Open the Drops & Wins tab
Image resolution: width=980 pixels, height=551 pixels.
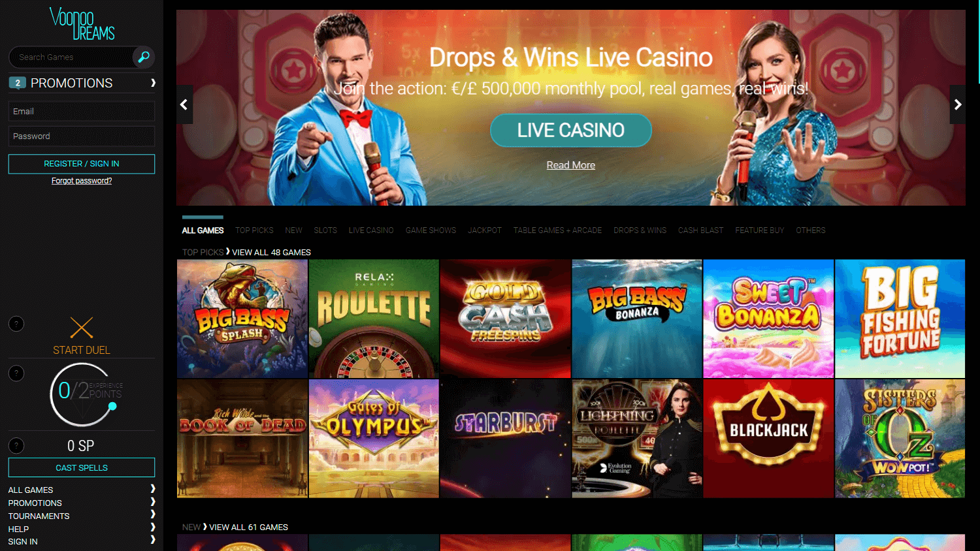click(640, 230)
